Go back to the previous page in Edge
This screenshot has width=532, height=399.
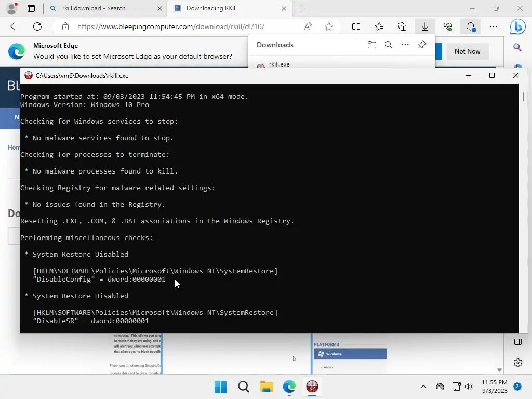14,26
